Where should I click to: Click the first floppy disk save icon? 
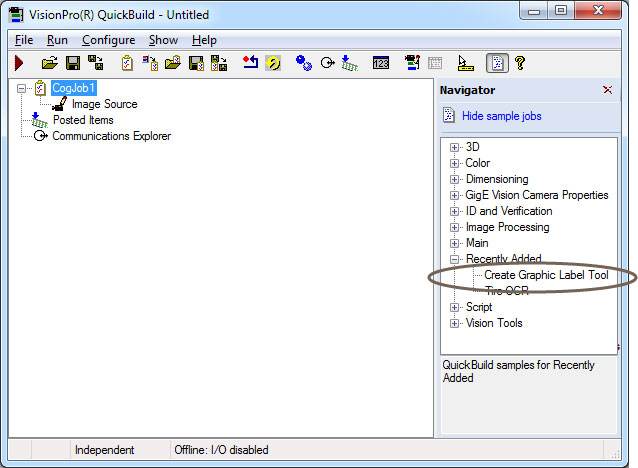click(73, 63)
